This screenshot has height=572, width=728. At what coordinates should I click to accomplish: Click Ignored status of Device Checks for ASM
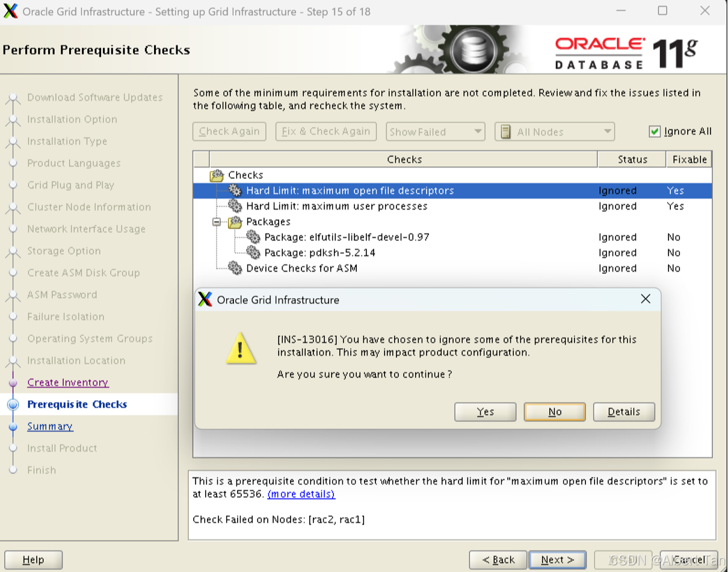[x=617, y=269]
